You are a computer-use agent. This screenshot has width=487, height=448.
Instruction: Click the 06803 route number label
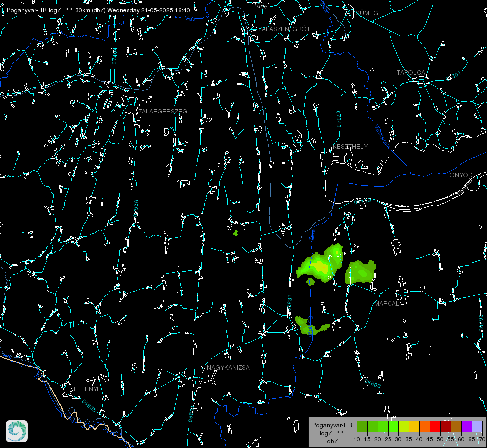[372, 383]
